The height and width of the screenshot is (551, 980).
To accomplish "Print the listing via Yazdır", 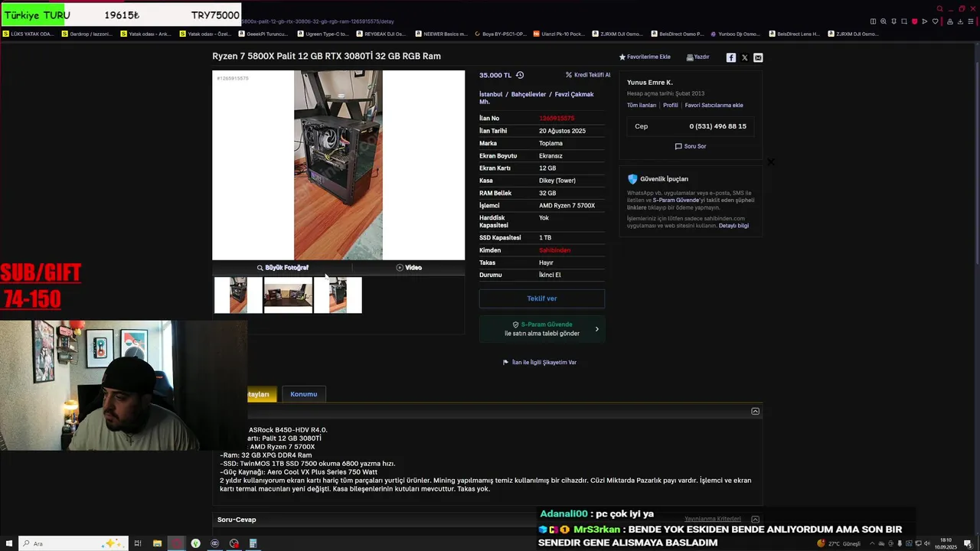I will coord(697,57).
